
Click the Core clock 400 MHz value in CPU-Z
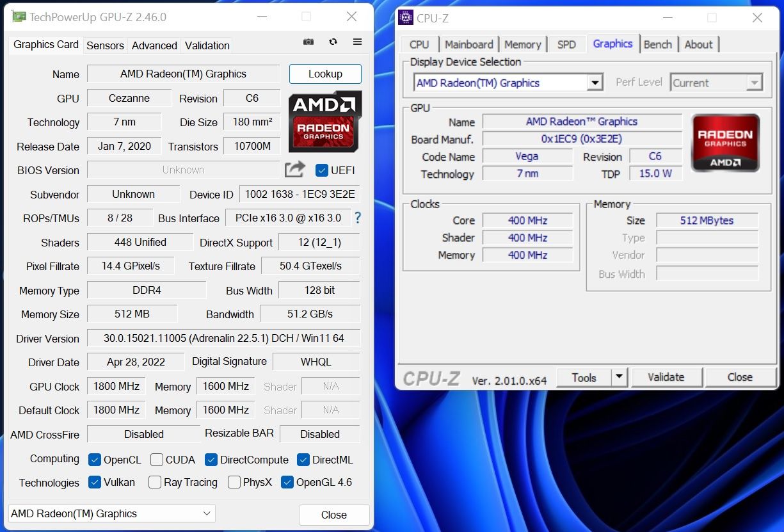tap(527, 220)
